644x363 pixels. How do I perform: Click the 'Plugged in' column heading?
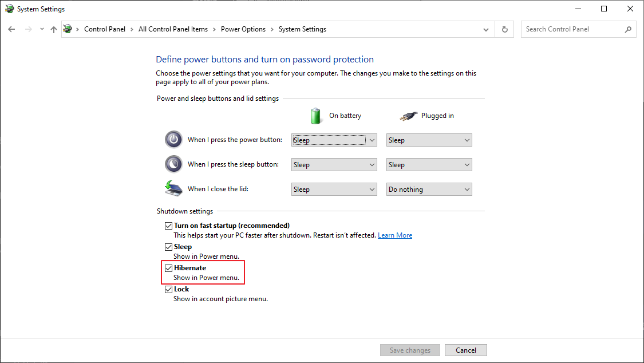(437, 116)
